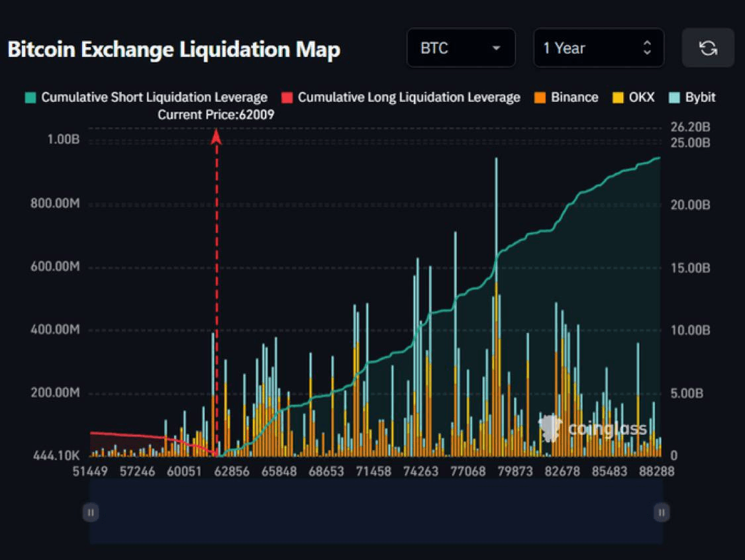The height and width of the screenshot is (560, 745).
Task: Open the BTC coin dropdown
Action: pos(461,48)
